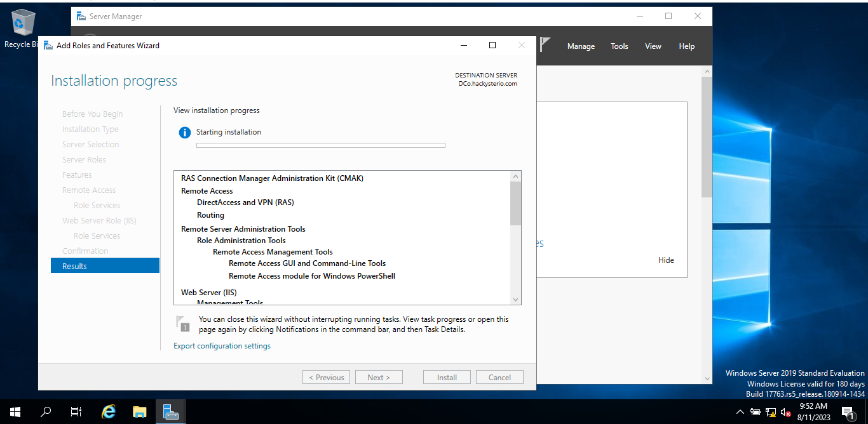This screenshot has height=424, width=868.
Task: Open the Recycle Bin desktop icon
Action: (x=24, y=28)
